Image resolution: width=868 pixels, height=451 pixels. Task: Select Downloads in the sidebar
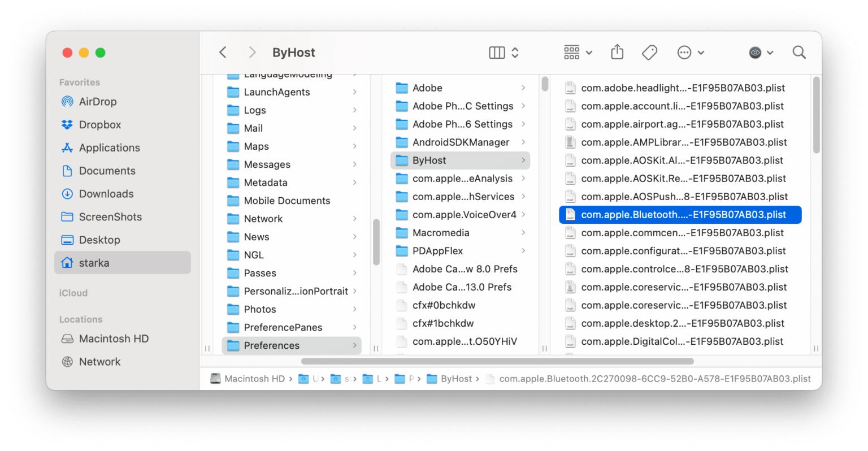123,194
